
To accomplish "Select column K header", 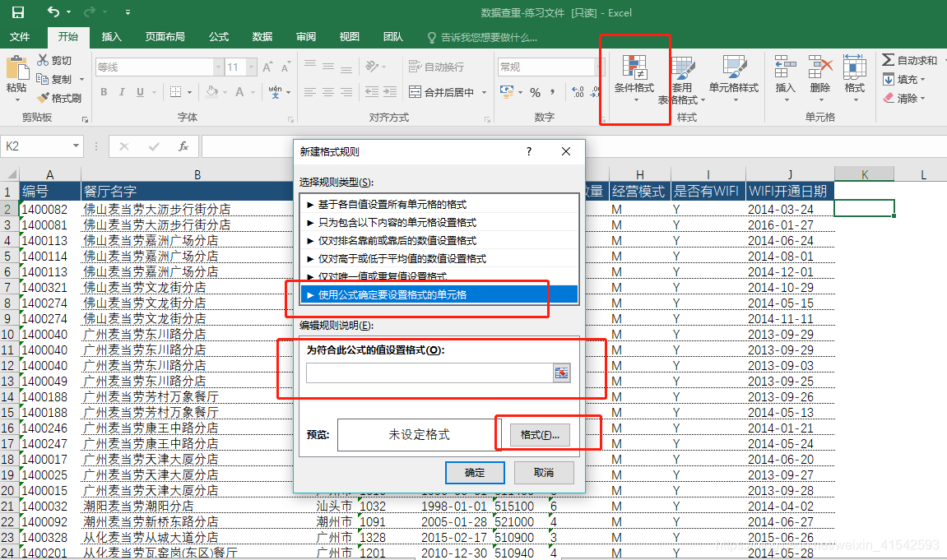I will tap(864, 174).
